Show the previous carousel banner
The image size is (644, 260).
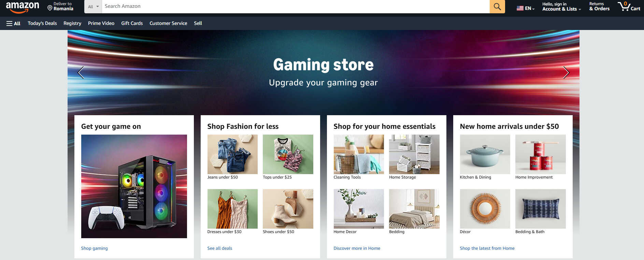pyautogui.click(x=81, y=72)
